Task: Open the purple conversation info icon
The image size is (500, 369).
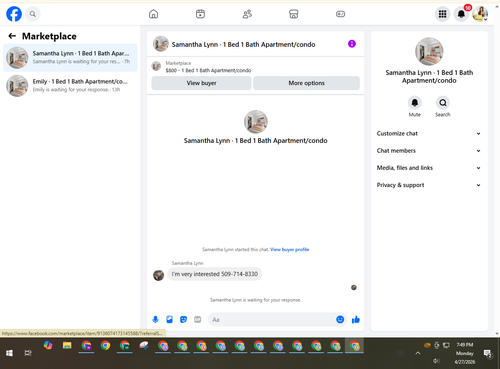Action: 352,44
